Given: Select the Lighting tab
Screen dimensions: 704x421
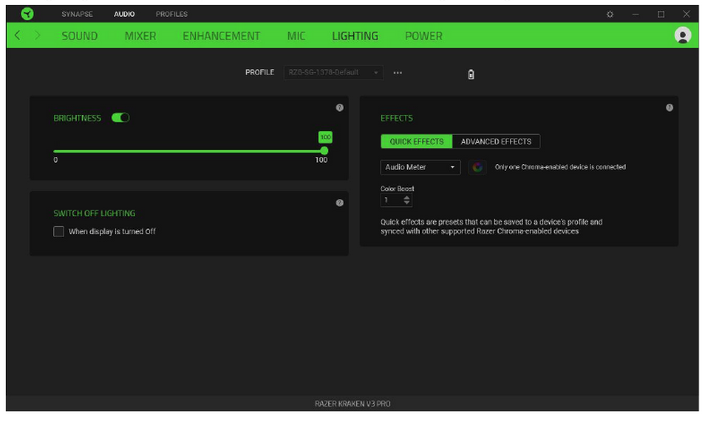Looking at the screenshot, I should click(355, 36).
